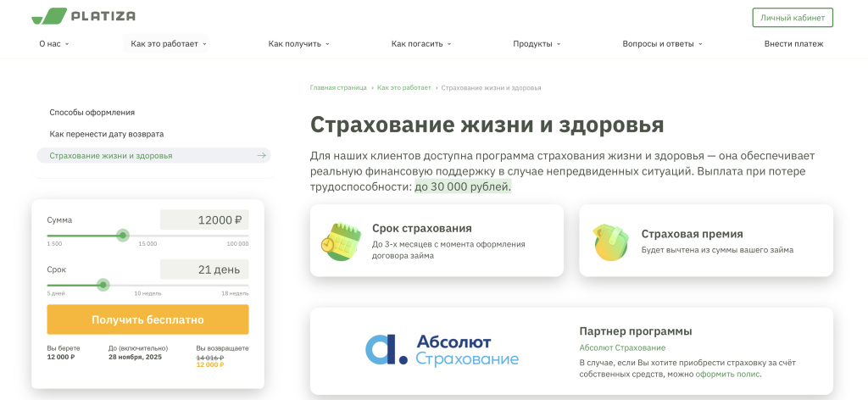The width and height of the screenshot is (868, 400).
Task: Click the calendar icon in Срок страхования card
Action: 341,242
